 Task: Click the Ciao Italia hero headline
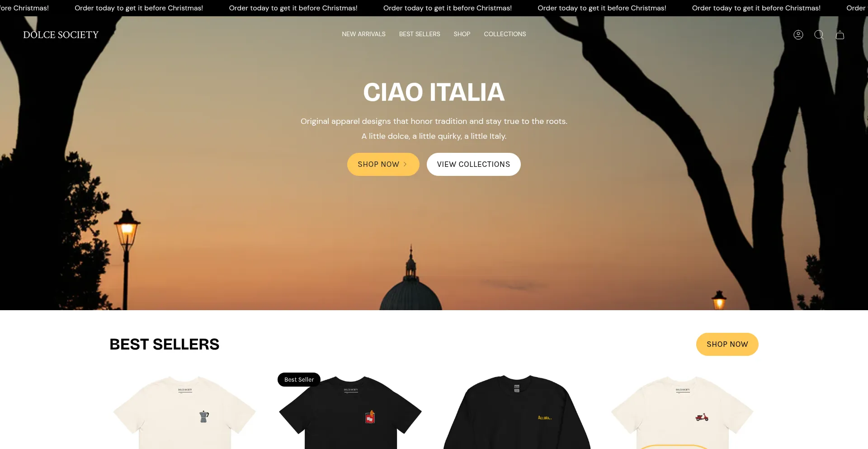pos(434,92)
